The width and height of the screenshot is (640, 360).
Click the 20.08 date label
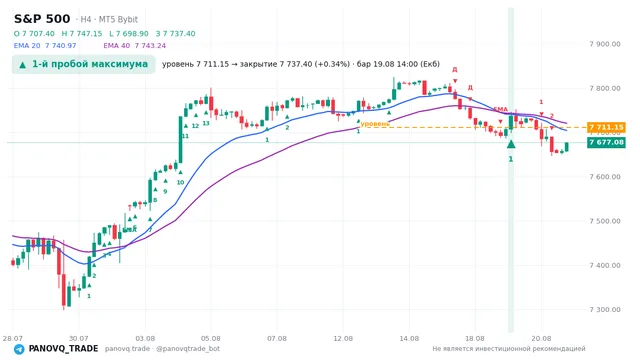tap(541, 338)
